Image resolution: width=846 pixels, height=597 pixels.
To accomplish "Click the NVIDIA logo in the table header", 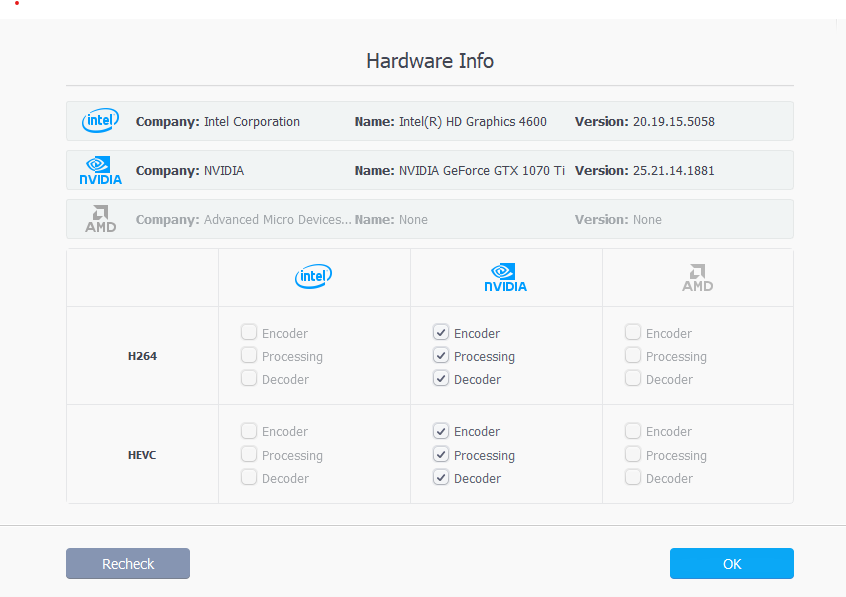I will 506,277.
